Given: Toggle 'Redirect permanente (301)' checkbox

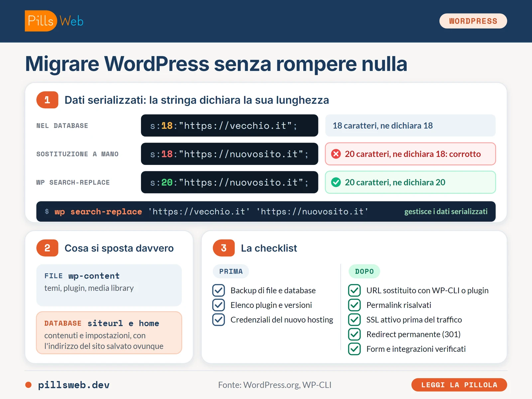Looking at the screenshot, I should tap(354, 334).
